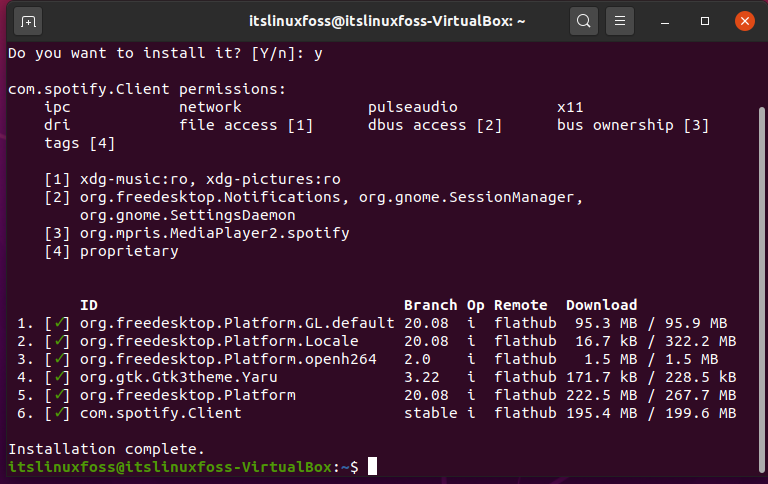
Task: Click the text 'Installation complete.'
Action: 106,449
